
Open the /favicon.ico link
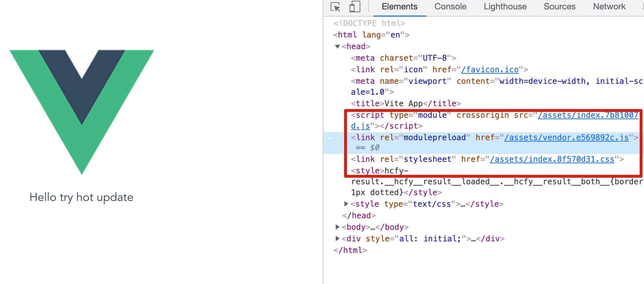[490, 70]
